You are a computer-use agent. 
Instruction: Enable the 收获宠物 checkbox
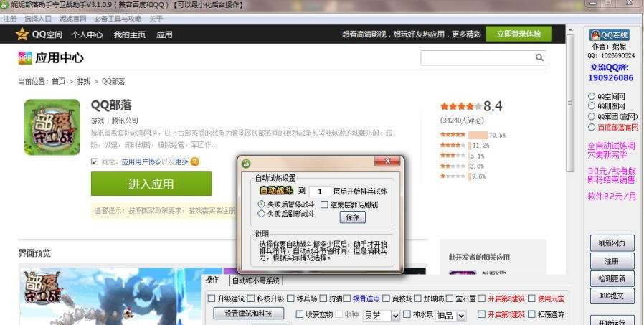pyautogui.click(x=300, y=314)
